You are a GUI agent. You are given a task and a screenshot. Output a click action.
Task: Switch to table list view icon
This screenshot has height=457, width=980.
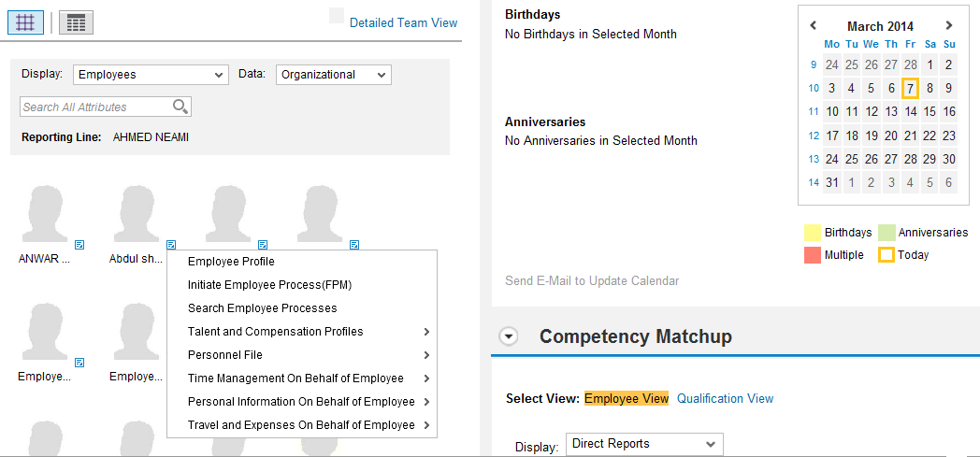point(76,23)
